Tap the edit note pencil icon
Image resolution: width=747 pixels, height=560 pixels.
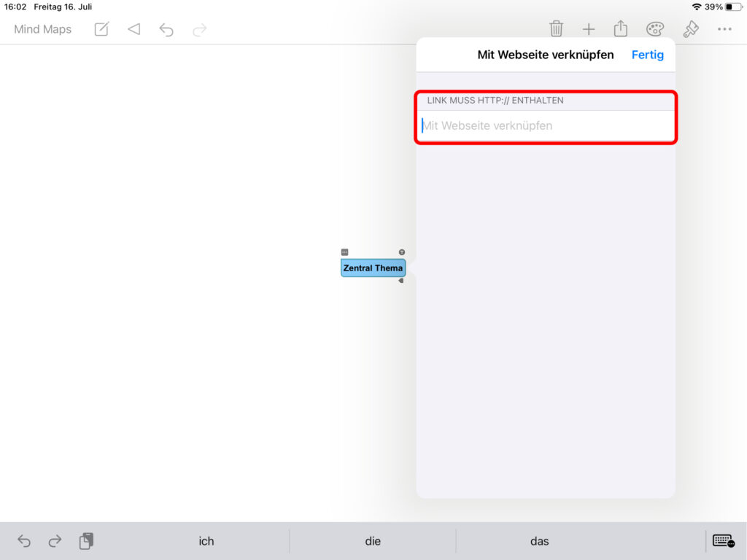(101, 29)
